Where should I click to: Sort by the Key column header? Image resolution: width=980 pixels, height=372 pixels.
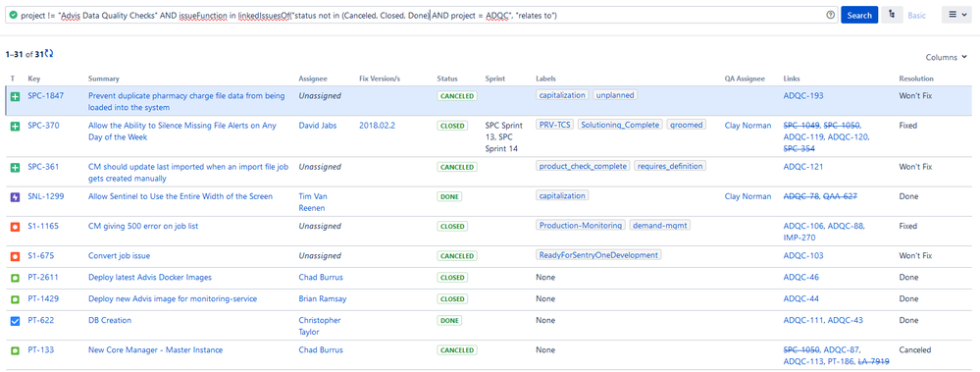[33, 79]
